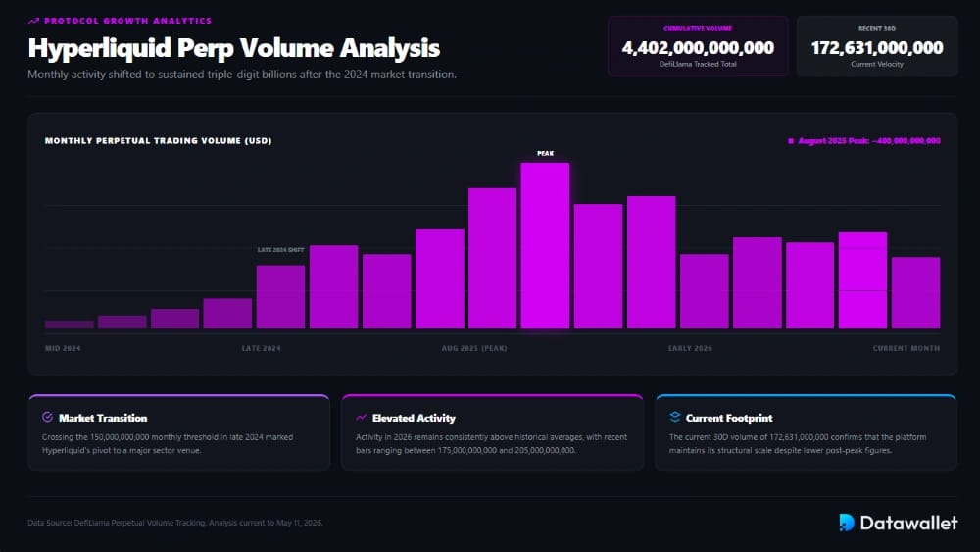Click the trend arrow icon beside Protocol Growth Analytics
The image size is (980, 552).
pyautogui.click(x=33, y=21)
